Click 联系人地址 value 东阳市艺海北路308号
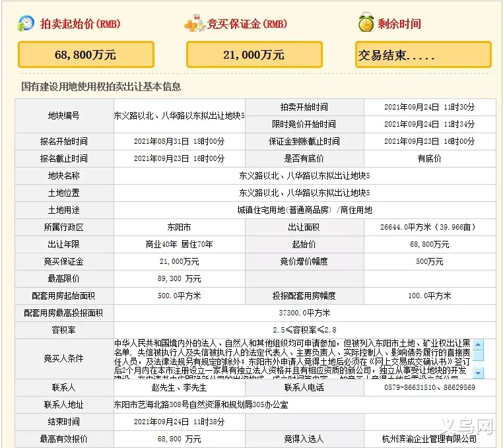The height and width of the screenshot is (448, 503). click(x=201, y=404)
